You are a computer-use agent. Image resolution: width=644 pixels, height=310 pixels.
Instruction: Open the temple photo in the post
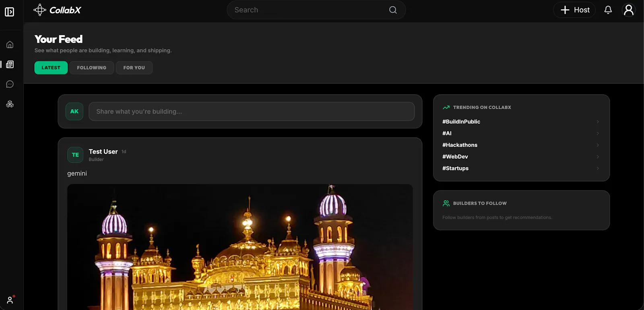coord(240,247)
